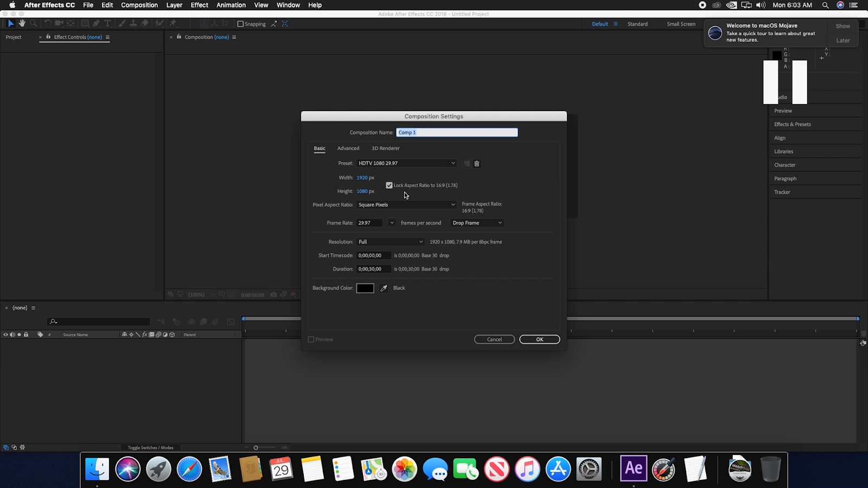Open the Resolution Full dropdown
Image resolution: width=868 pixels, height=488 pixels.
pos(390,242)
